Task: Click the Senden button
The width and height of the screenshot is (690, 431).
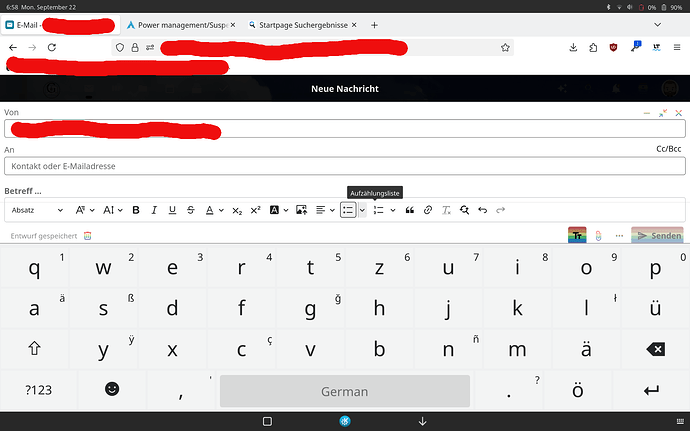Action: pos(659,236)
